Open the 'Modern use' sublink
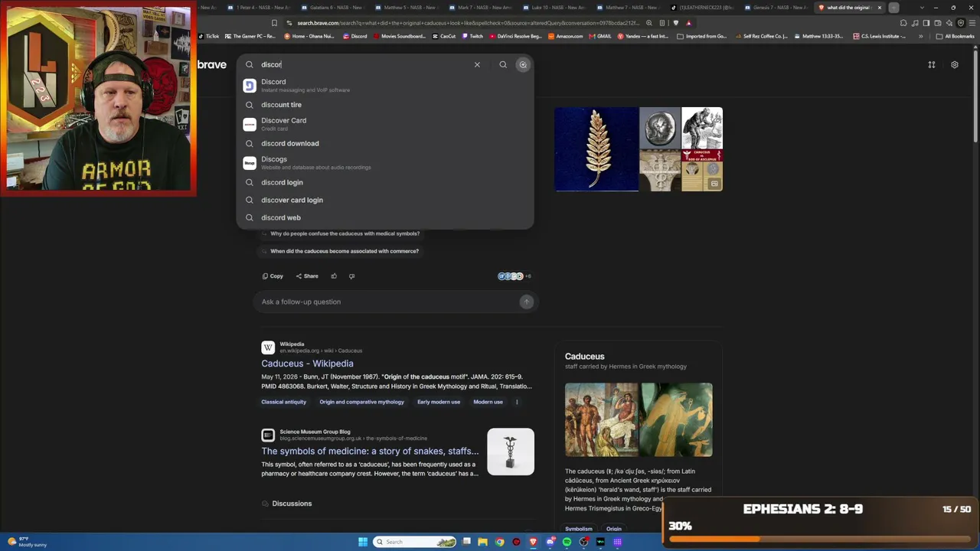The height and width of the screenshot is (551, 980). coord(488,402)
